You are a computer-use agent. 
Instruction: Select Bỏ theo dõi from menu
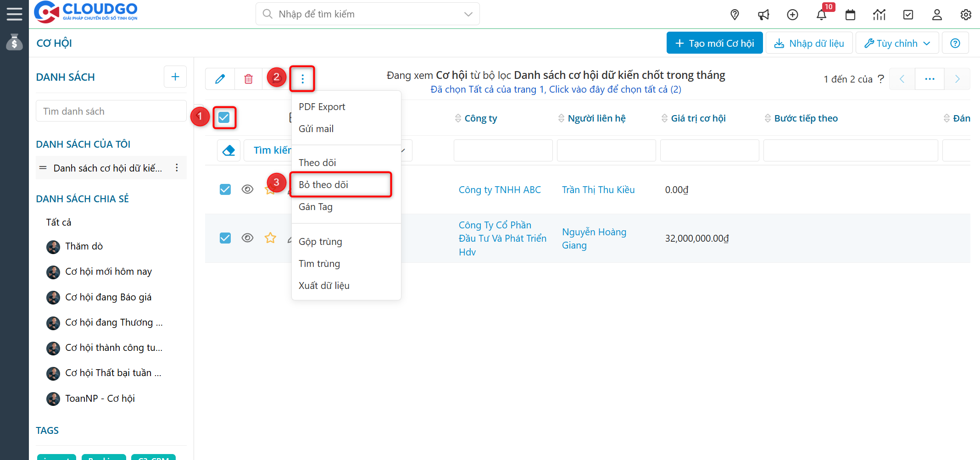pyautogui.click(x=323, y=185)
